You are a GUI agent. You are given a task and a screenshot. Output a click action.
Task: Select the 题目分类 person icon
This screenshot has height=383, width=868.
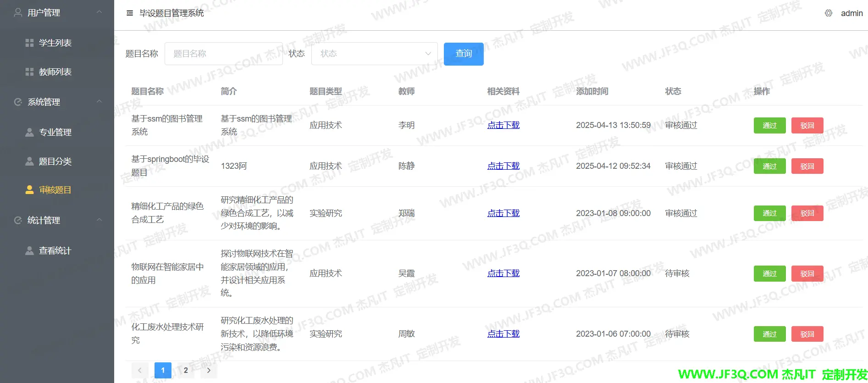(29, 161)
